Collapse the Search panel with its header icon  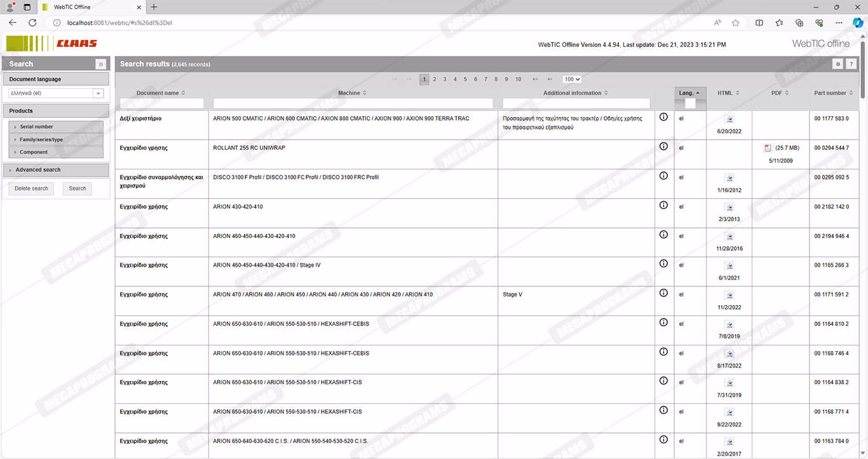(x=100, y=64)
